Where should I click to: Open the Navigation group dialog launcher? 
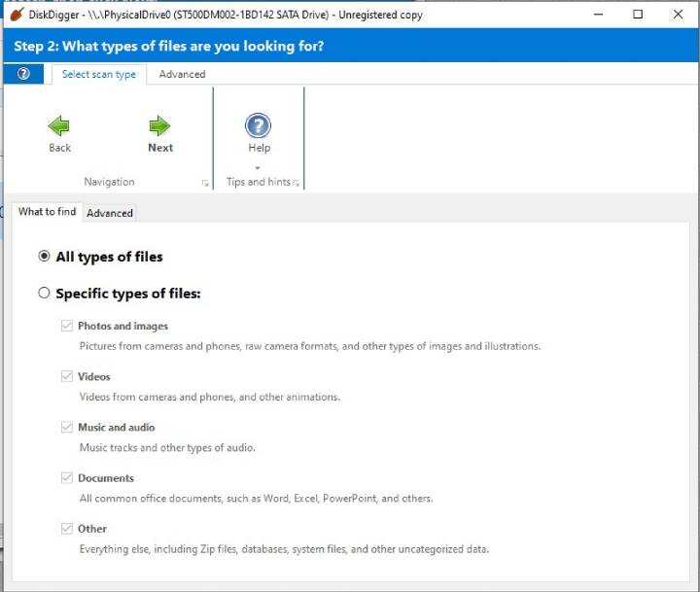(205, 183)
